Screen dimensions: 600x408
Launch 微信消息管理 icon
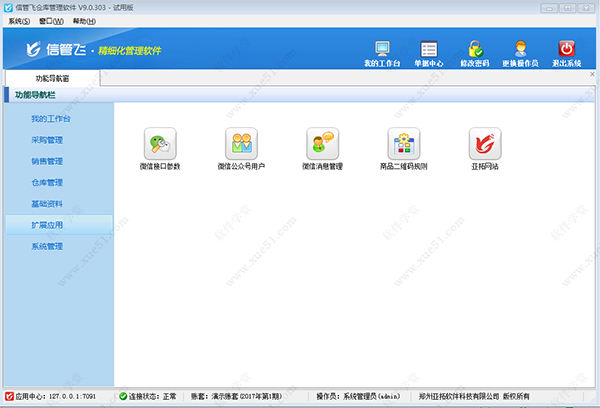(x=322, y=144)
